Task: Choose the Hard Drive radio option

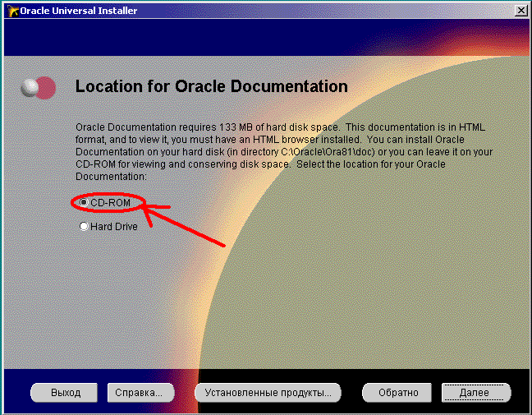Action: point(84,226)
